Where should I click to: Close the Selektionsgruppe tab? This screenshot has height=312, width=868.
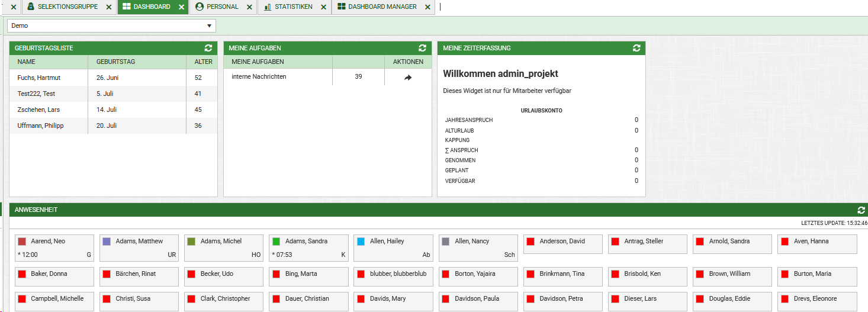(x=108, y=7)
